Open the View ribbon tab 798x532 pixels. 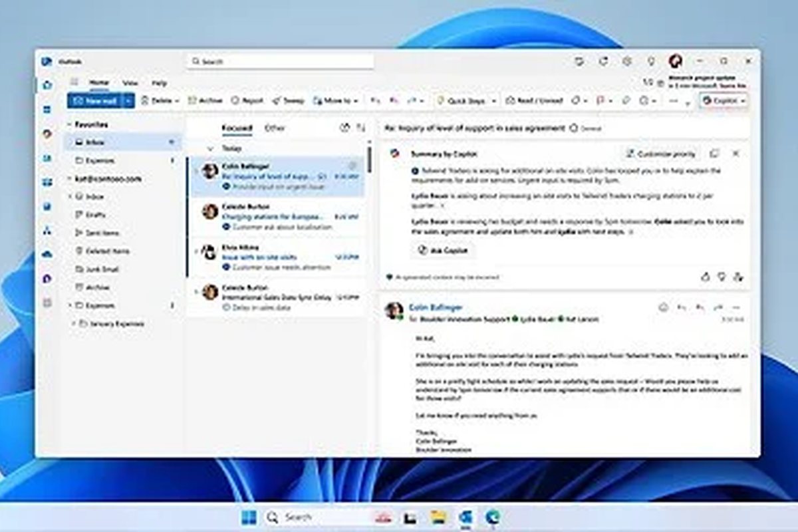(x=130, y=83)
